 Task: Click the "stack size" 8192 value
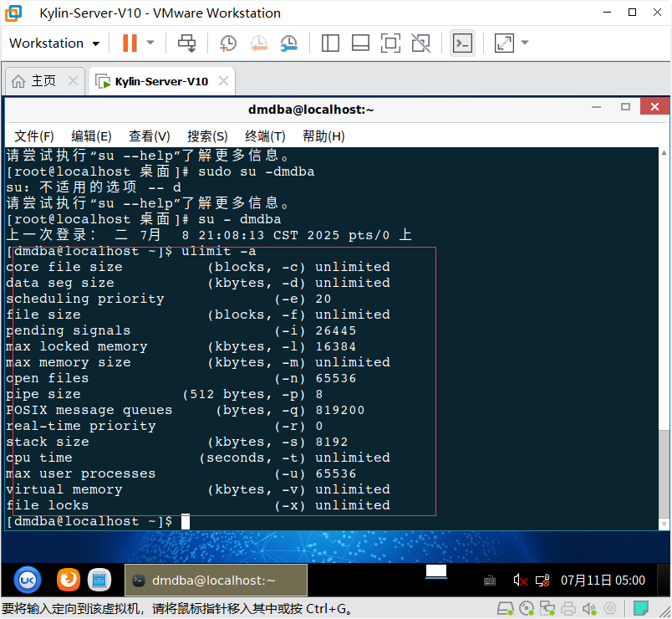pos(331,442)
